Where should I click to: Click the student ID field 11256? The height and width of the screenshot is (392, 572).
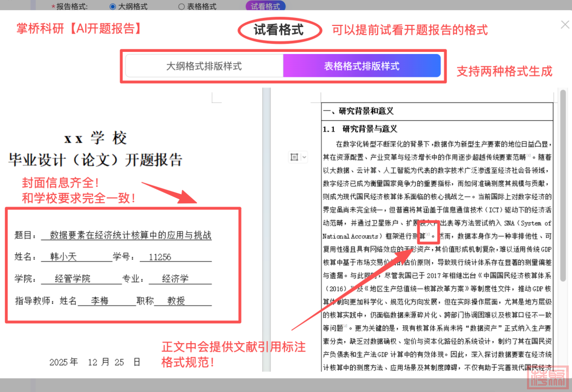click(160, 257)
